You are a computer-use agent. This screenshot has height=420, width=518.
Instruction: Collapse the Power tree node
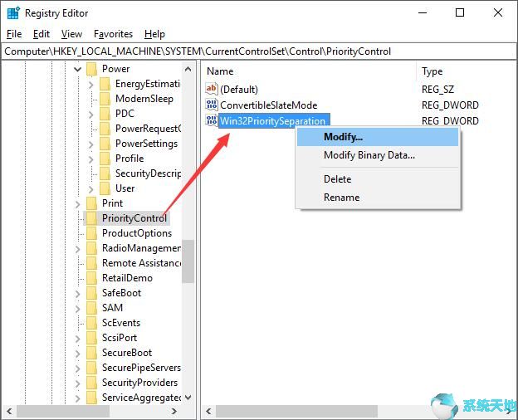[78, 69]
